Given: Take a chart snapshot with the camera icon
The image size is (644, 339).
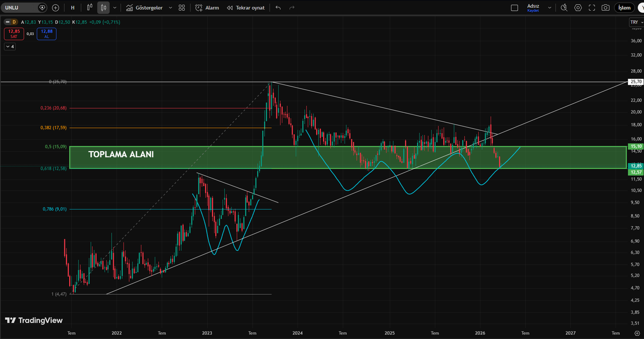Looking at the screenshot, I should (x=606, y=8).
